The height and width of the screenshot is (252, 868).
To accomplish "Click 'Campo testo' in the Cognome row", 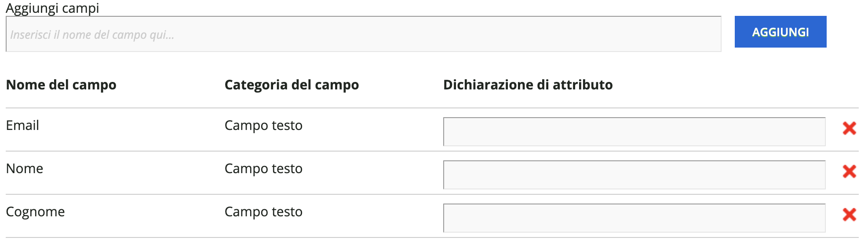I will tap(263, 212).
